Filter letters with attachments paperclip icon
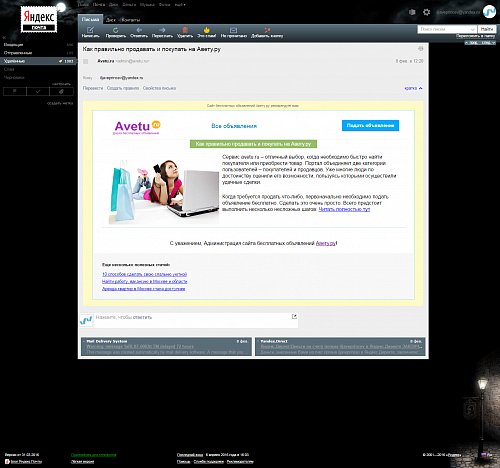The image size is (500, 468). click(61, 91)
